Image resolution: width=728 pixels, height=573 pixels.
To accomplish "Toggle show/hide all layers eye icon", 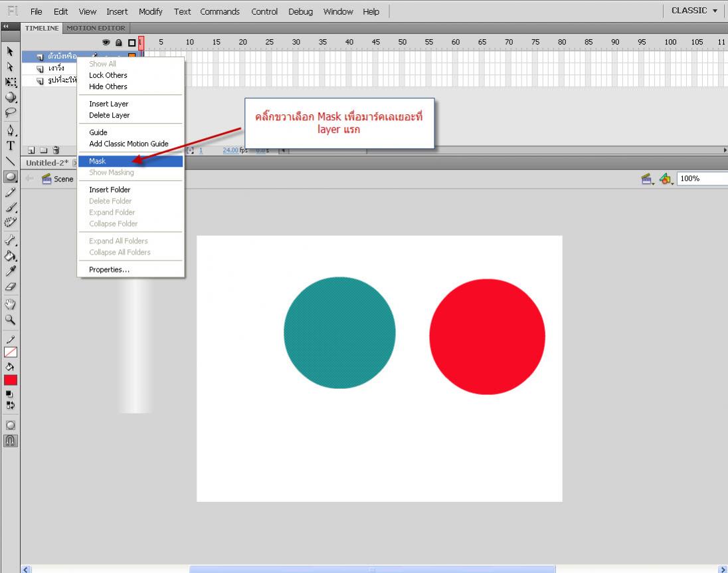I will pos(106,43).
